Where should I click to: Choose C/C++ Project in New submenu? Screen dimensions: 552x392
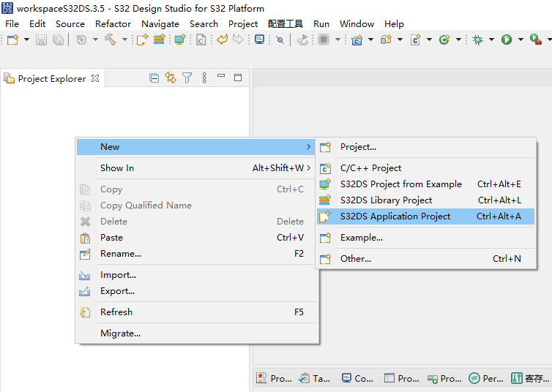click(x=425, y=168)
